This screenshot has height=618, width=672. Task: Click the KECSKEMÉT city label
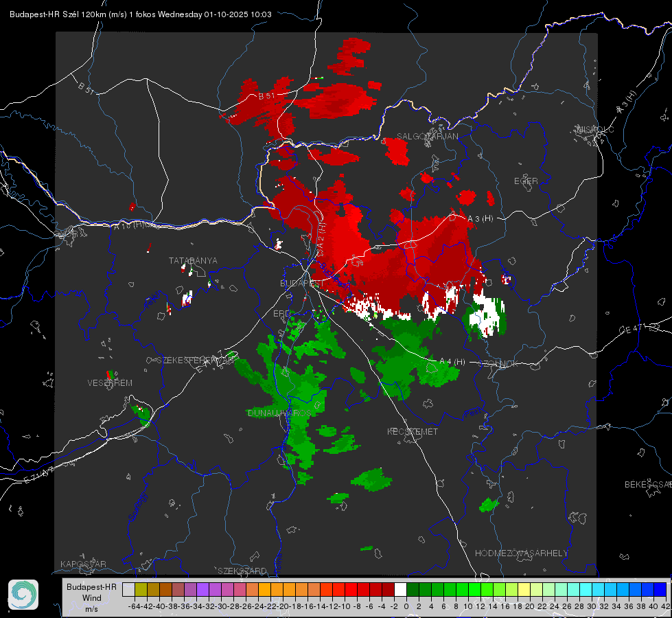click(413, 431)
